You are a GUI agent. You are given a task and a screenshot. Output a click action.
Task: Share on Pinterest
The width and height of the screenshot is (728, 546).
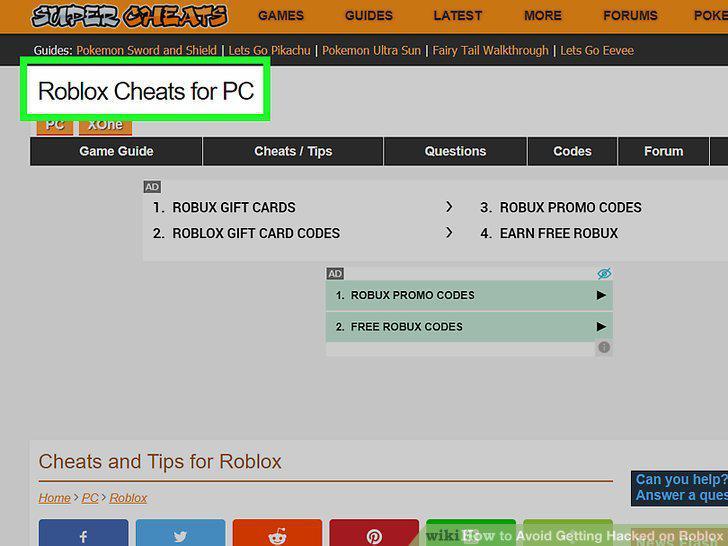tap(374, 533)
